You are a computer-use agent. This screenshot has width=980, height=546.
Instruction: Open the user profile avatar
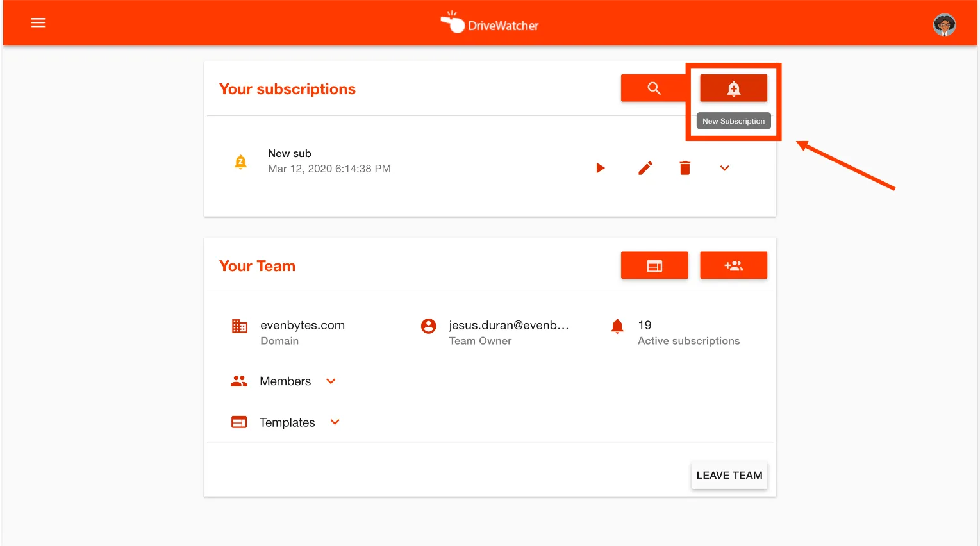(x=944, y=25)
